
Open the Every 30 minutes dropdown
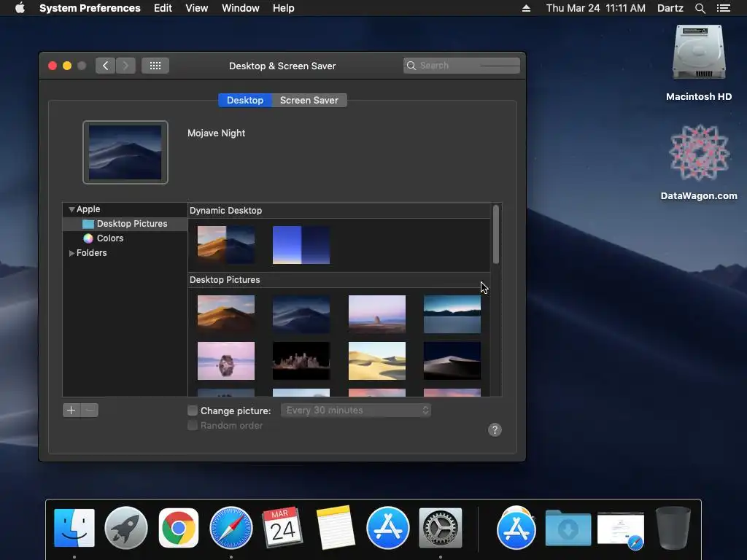coord(356,411)
